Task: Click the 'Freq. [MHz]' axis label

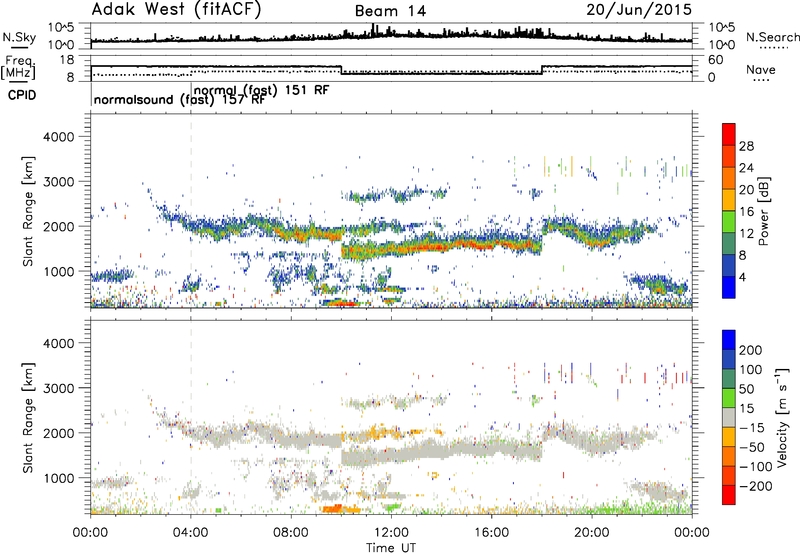Action: pos(18,68)
